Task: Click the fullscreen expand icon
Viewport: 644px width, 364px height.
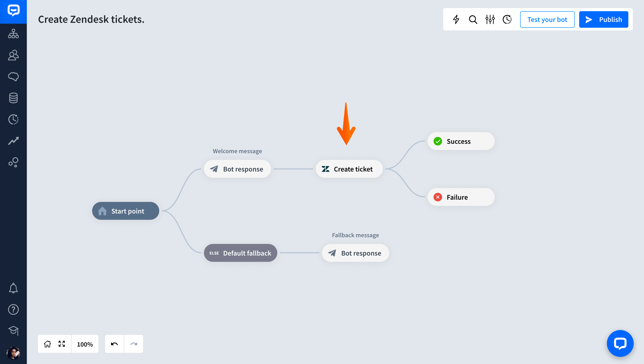Action: tap(62, 344)
